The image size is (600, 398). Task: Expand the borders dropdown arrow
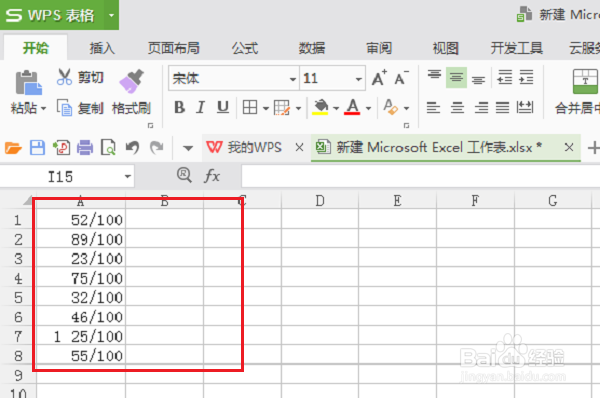click(266, 109)
